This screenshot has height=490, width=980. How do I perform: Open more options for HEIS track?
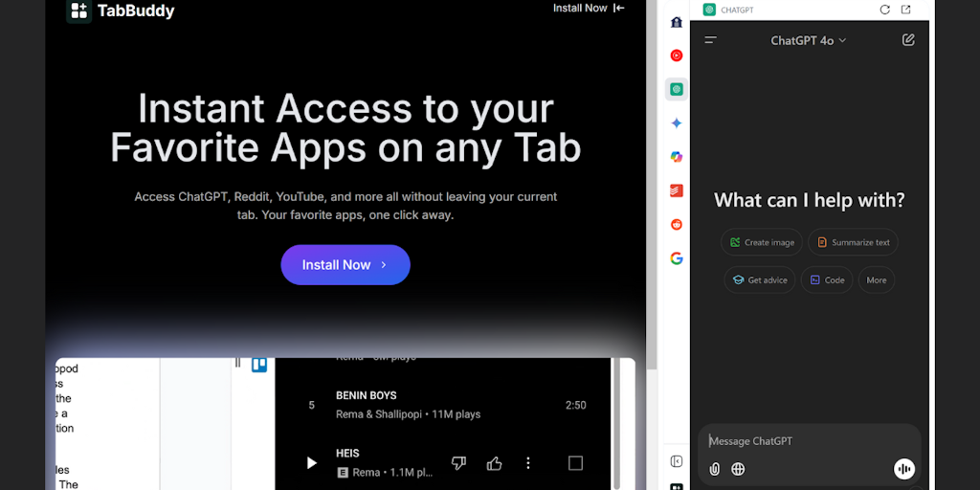point(528,463)
